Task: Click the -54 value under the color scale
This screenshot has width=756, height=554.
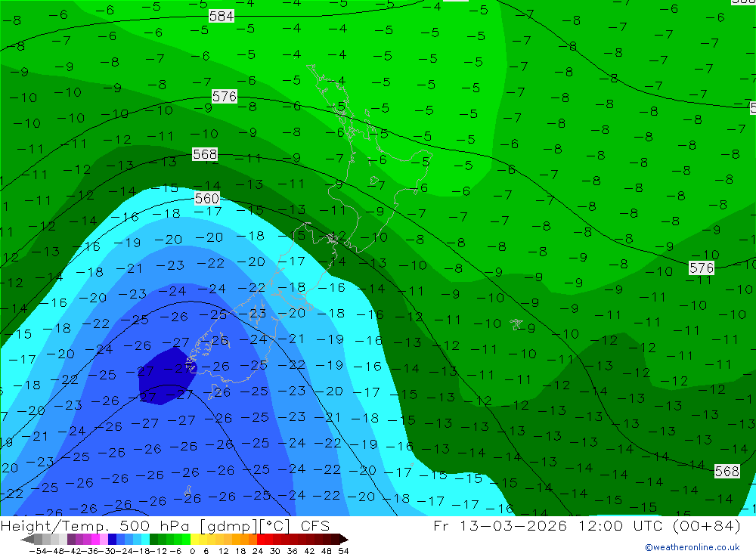Action: point(38,551)
